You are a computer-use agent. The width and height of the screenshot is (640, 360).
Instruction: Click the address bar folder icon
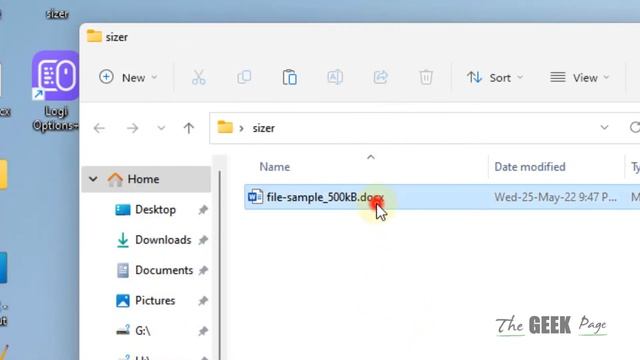pyautogui.click(x=225, y=127)
